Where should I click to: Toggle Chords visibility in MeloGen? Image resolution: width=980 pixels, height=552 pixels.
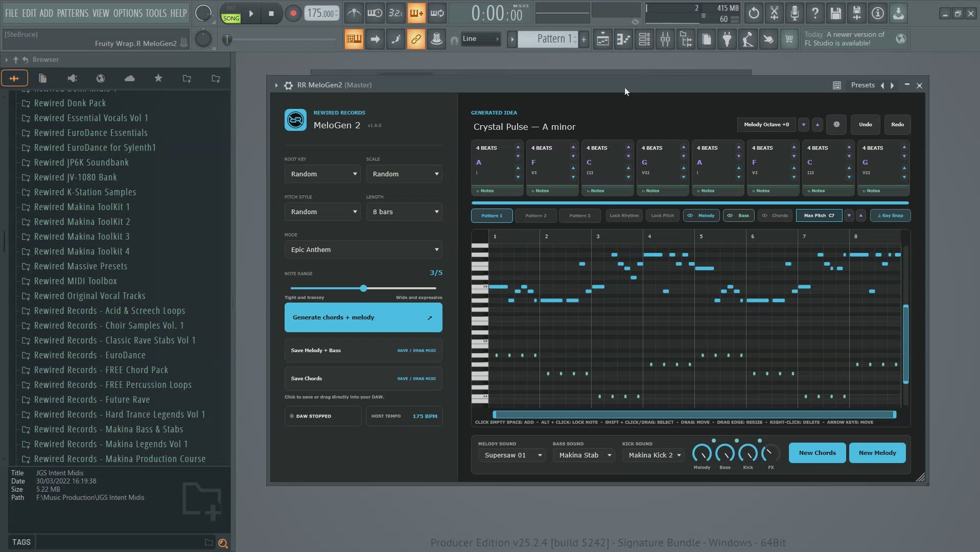(775, 216)
